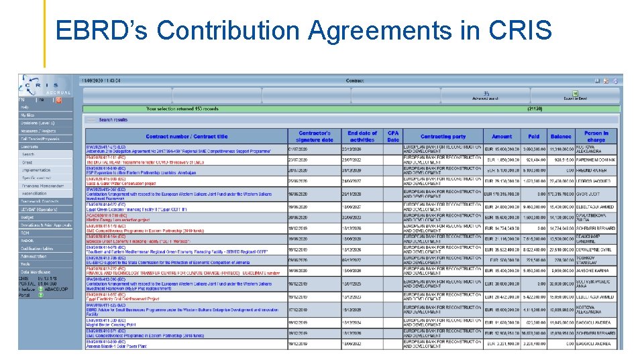
Task: Sort by Person in charge column
Action: (x=596, y=136)
